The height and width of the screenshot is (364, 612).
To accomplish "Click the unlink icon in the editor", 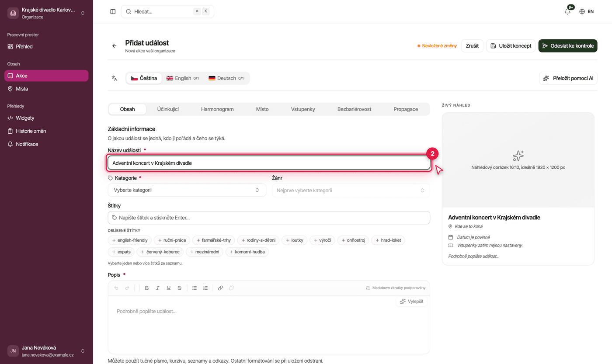I will pos(231,288).
